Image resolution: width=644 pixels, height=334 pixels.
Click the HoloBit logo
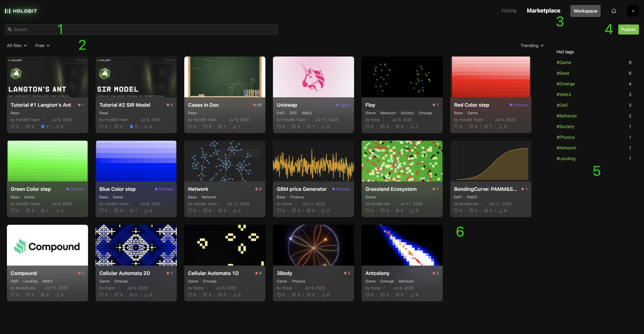[21, 11]
